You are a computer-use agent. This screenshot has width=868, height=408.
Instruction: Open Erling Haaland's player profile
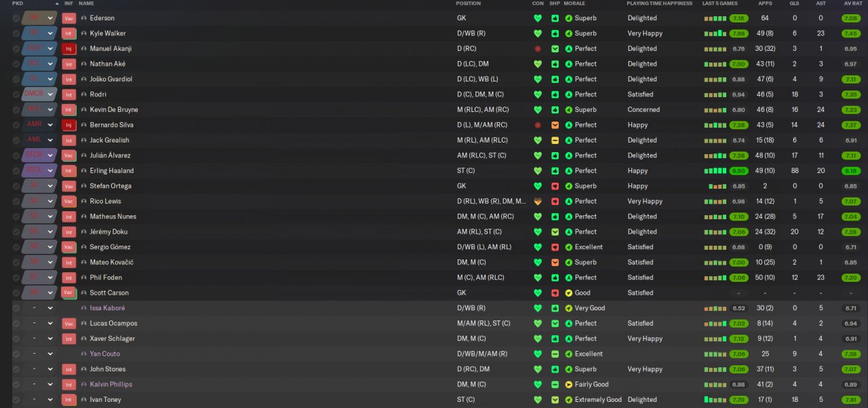tap(112, 171)
